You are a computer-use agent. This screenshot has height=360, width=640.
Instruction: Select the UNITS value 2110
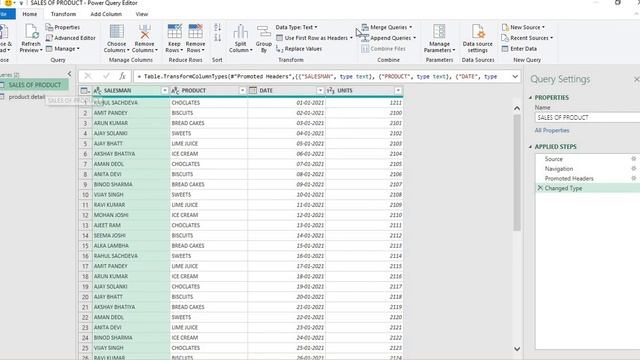coord(364,215)
